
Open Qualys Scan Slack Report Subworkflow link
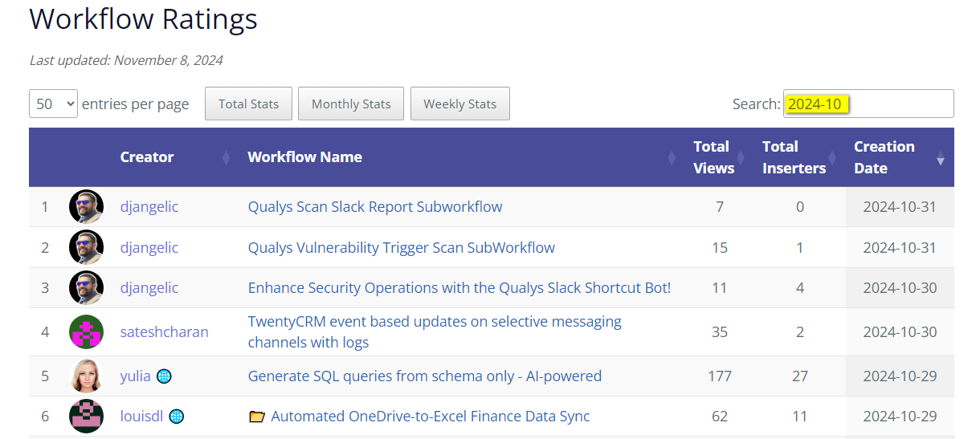(x=375, y=207)
